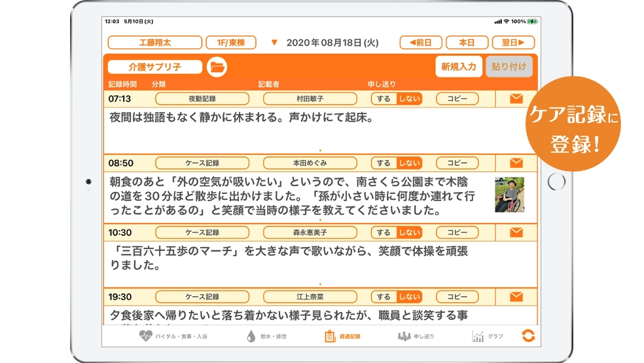Click the mail icon on 19:30 record
Image resolution: width=644 pixels, height=363 pixels.
516,297
